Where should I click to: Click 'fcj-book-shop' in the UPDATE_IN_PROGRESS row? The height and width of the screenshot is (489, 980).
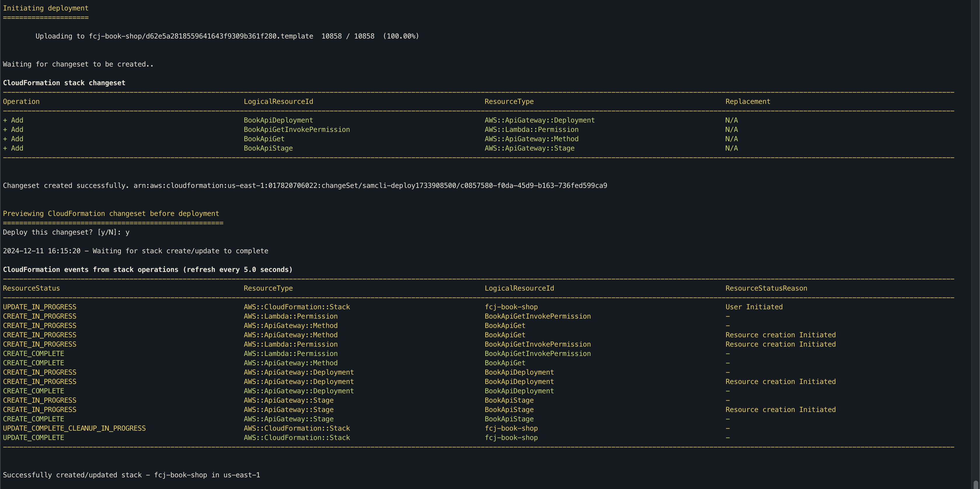[511, 307]
